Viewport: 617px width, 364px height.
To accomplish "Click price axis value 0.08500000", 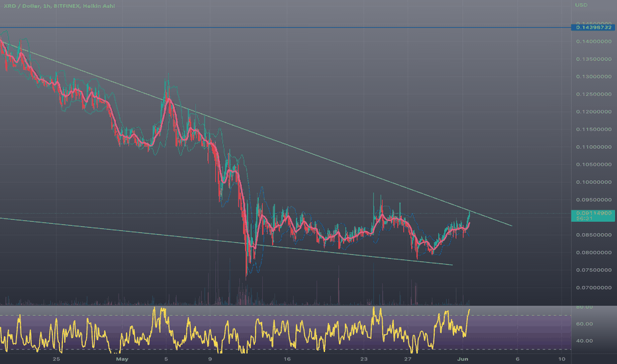I will (x=594, y=235).
